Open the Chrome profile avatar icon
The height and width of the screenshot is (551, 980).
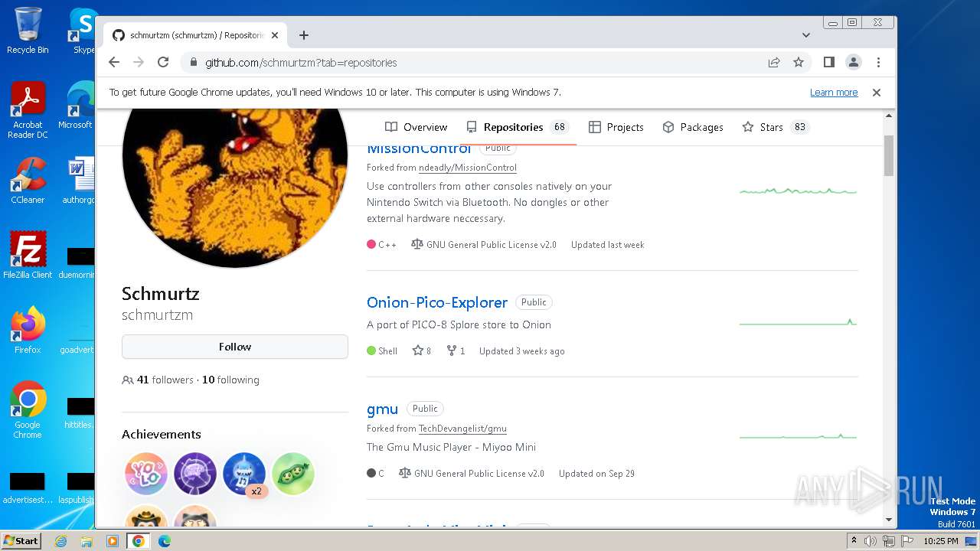(854, 63)
